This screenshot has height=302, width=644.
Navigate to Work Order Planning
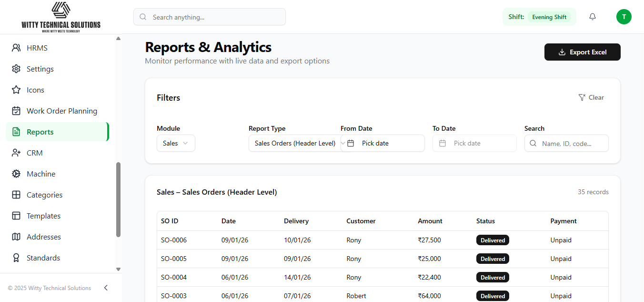[x=62, y=111]
